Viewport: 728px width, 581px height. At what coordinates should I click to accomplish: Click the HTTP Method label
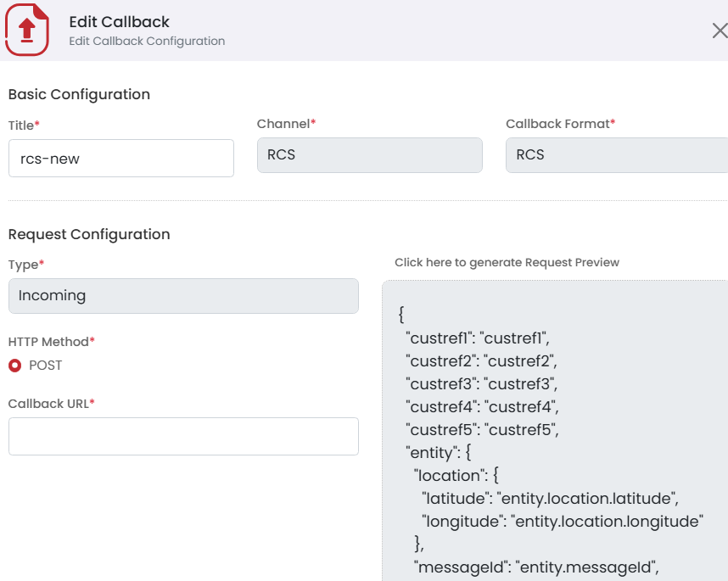[x=51, y=342]
